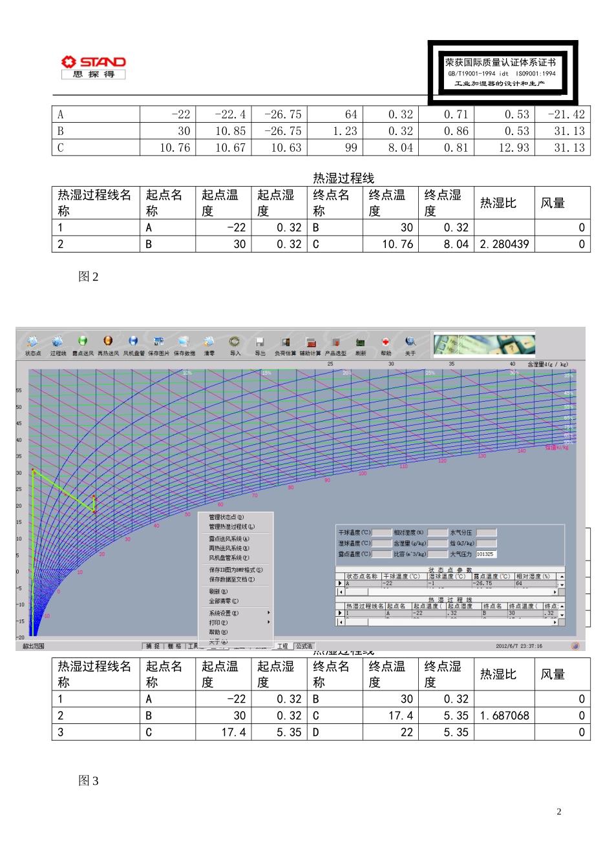
Task: Select the 露点送风 green ball icon
Action: [83, 341]
